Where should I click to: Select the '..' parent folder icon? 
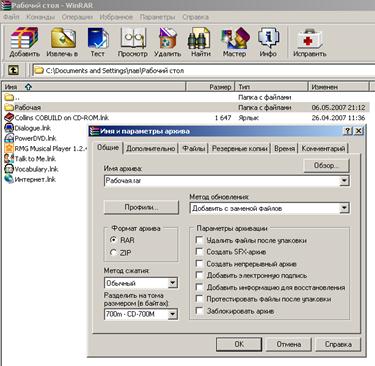[9, 97]
